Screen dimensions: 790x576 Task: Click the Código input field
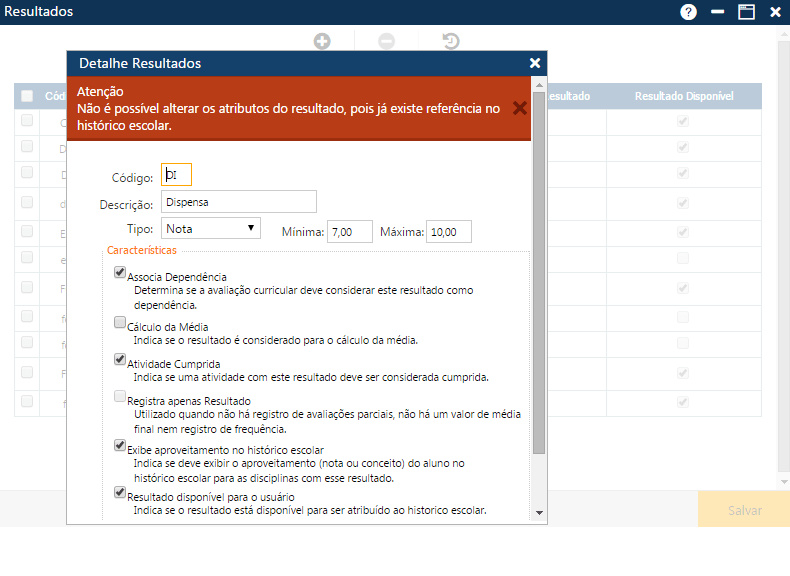coord(176,175)
